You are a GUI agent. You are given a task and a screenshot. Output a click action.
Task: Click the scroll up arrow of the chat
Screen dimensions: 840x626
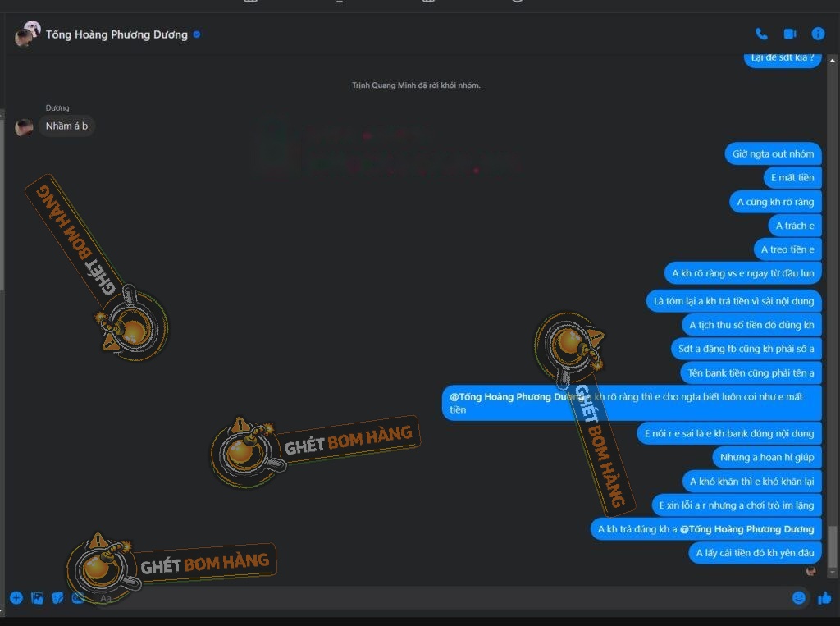833,59
